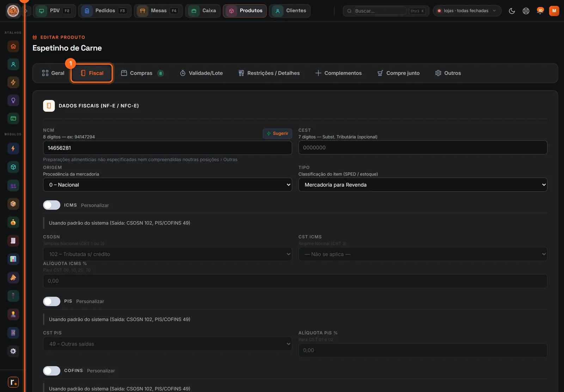This screenshot has height=392, width=564.
Task: Expand the lojas · todas fechadas selector
Action: tap(467, 11)
